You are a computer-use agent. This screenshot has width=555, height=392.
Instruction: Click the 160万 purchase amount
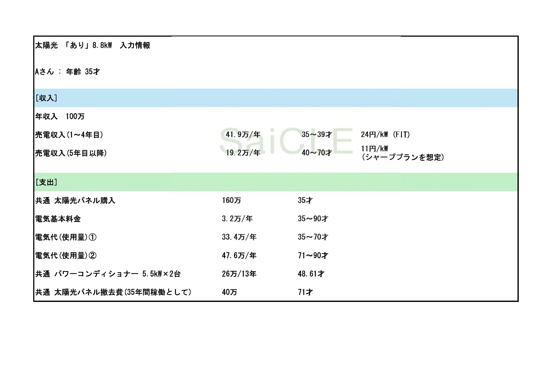231,200
